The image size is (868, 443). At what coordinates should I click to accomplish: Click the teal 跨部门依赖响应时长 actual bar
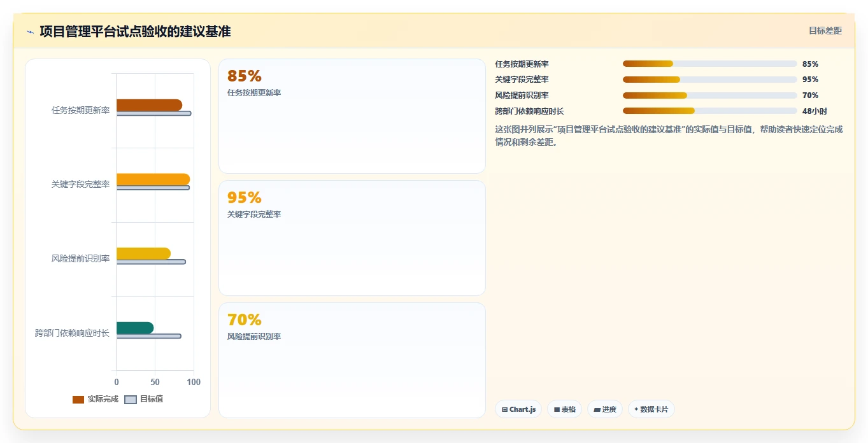(135, 328)
